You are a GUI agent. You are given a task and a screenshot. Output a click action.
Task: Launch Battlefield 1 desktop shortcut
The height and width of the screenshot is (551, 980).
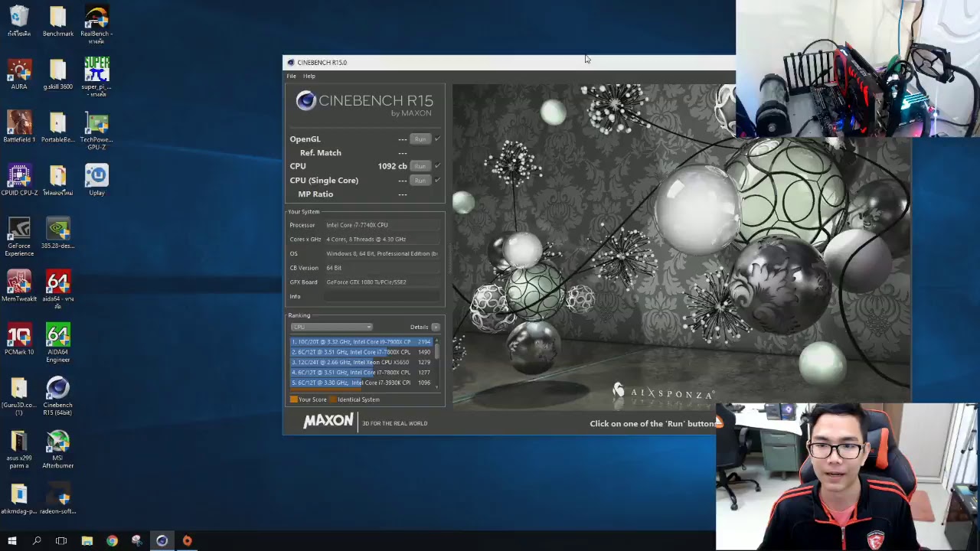pos(19,127)
